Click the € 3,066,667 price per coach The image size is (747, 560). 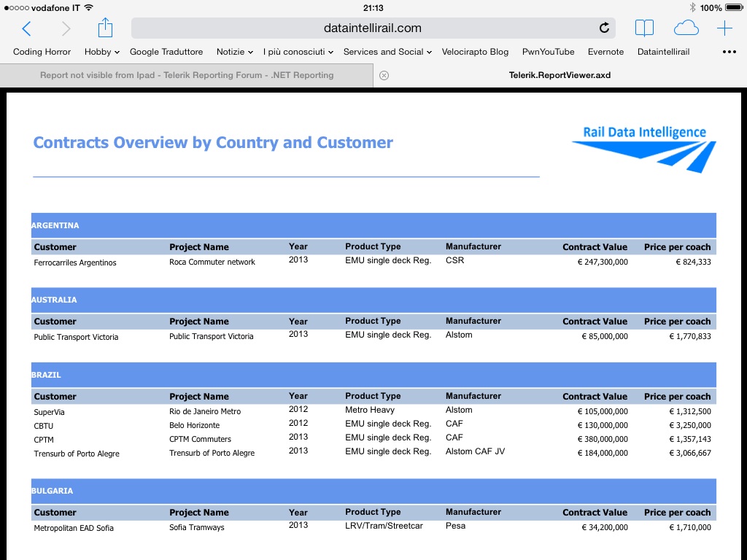(x=690, y=453)
